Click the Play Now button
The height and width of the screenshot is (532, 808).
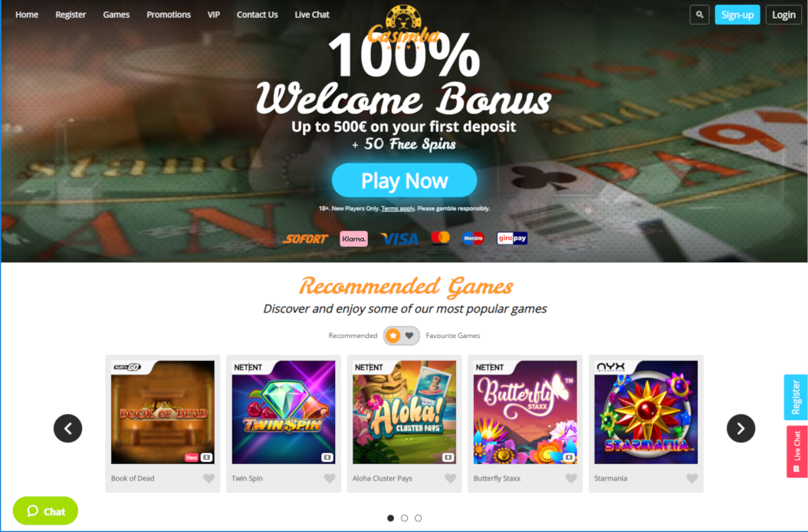405,180
